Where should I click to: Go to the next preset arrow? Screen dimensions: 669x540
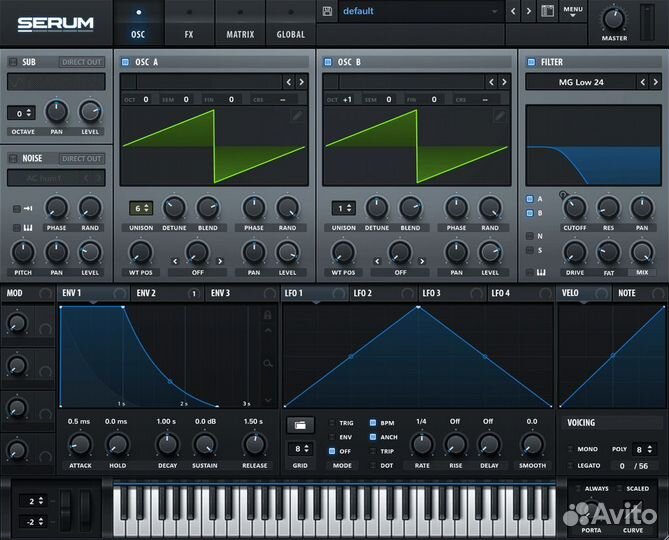click(530, 12)
